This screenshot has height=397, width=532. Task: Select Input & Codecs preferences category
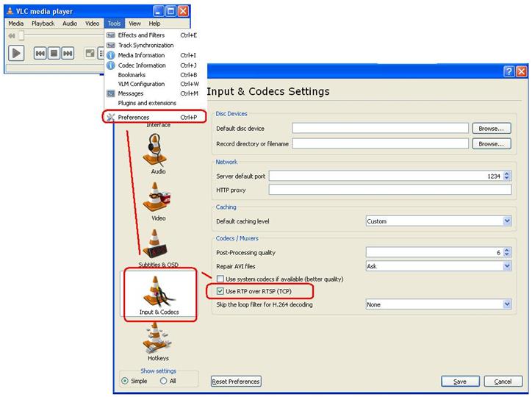tap(158, 294)
